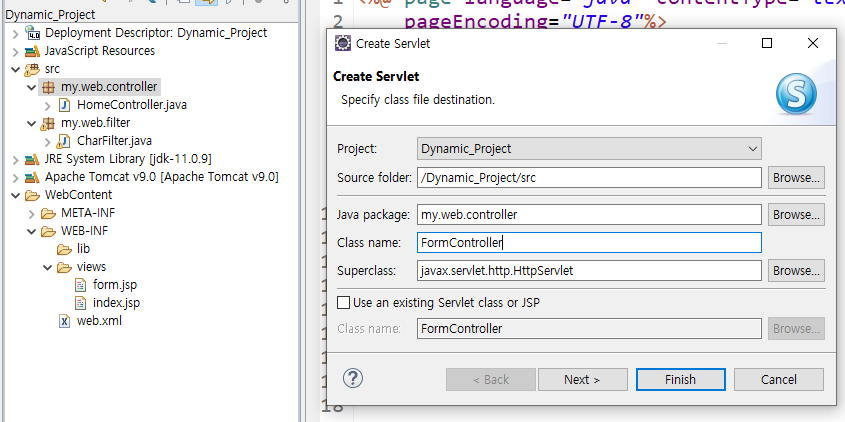Enable Use an existing Servlet class or JSP
This screenshot has height=422, width=845.
click(x=343, y=303)
